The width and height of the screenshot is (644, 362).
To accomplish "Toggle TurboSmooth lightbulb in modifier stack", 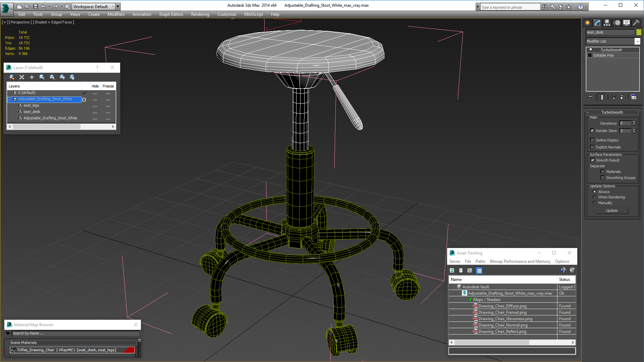I will pos(591,50).
